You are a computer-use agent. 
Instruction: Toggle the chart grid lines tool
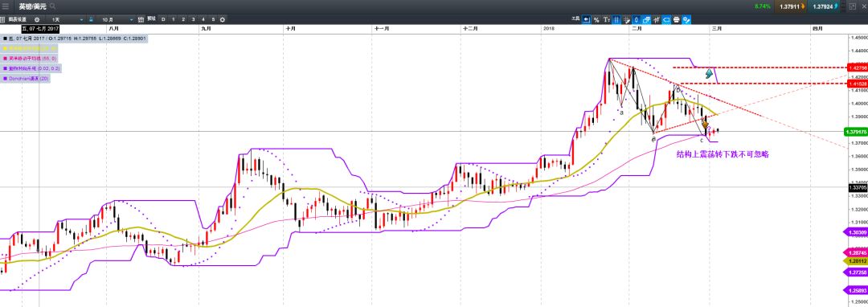coord(616,19)
